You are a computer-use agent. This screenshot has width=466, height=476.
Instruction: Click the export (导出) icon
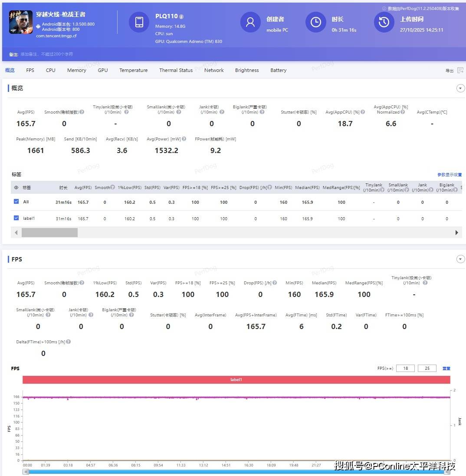tap(460, 70)
